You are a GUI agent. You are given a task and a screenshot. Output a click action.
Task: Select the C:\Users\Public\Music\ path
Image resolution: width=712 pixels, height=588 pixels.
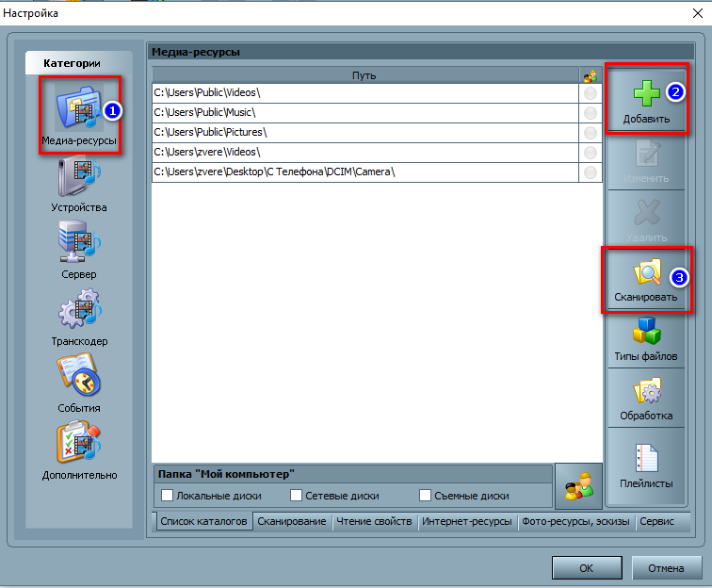365,113
